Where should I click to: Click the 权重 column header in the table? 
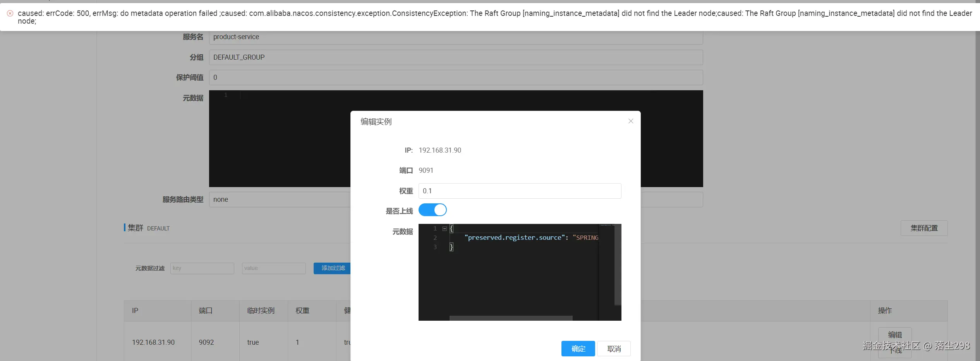pyautogui.click(x=302, y=311)
